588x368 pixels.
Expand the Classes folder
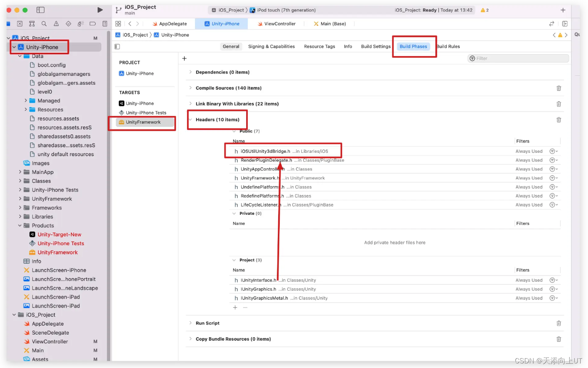(x=20, y=181)
